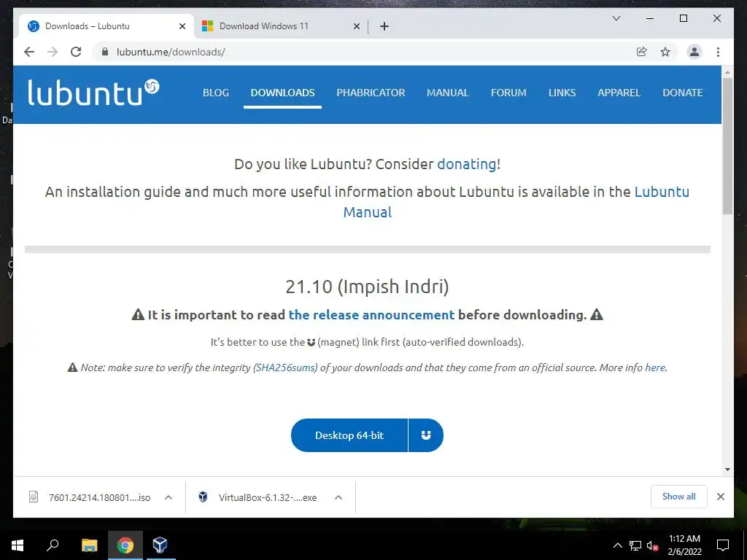The image size is (747, 560).
Task: Click the VirtualBox installer icon in downloads bar
Action: [203, 497]
